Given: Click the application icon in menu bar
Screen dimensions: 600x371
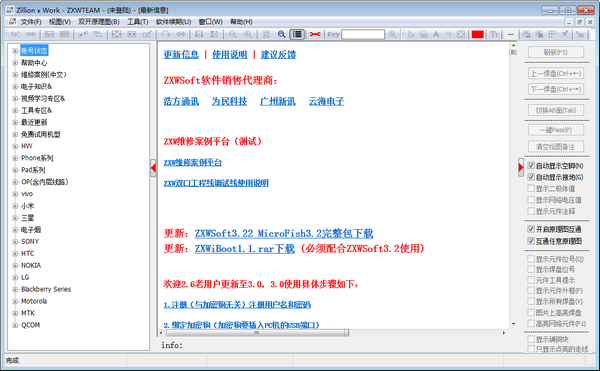Looking at the screenshot, I should (13, 22).
